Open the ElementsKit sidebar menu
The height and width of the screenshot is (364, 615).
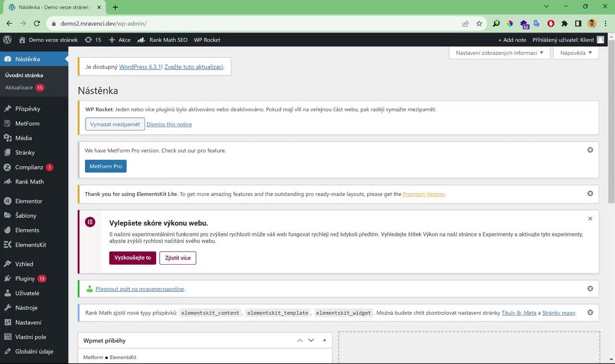[34, 245]
